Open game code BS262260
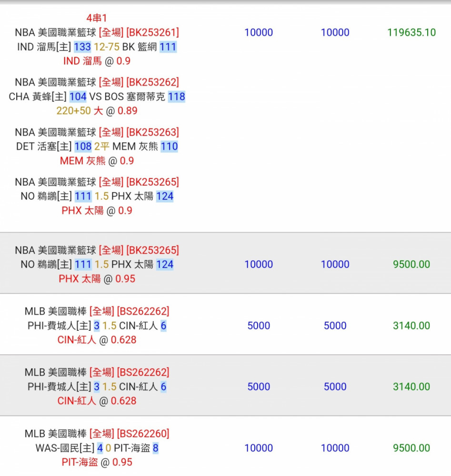This screenshot has height=476, width=451. (x=143, y=434)
